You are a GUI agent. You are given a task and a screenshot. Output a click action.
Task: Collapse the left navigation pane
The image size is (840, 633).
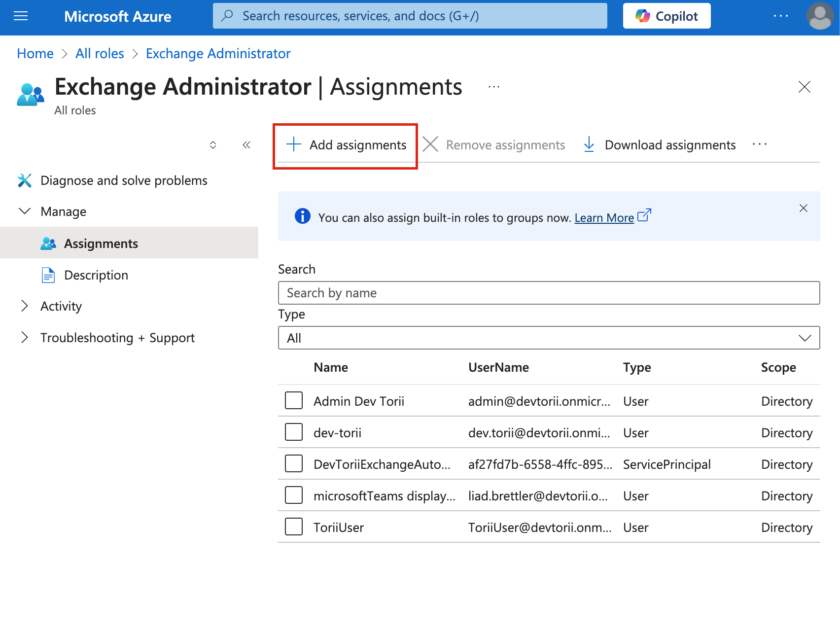pyautogui.click(x=246, y=145)
